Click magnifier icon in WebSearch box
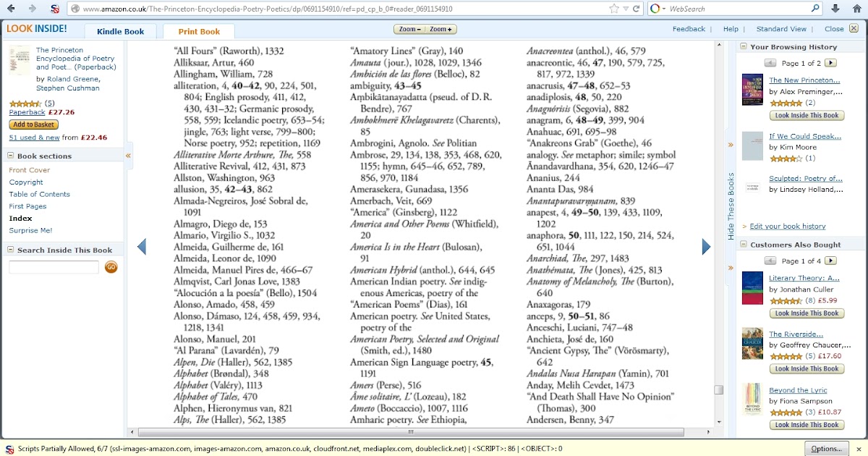Viewport: 868px width, 456px height. [x=815, y=9]
